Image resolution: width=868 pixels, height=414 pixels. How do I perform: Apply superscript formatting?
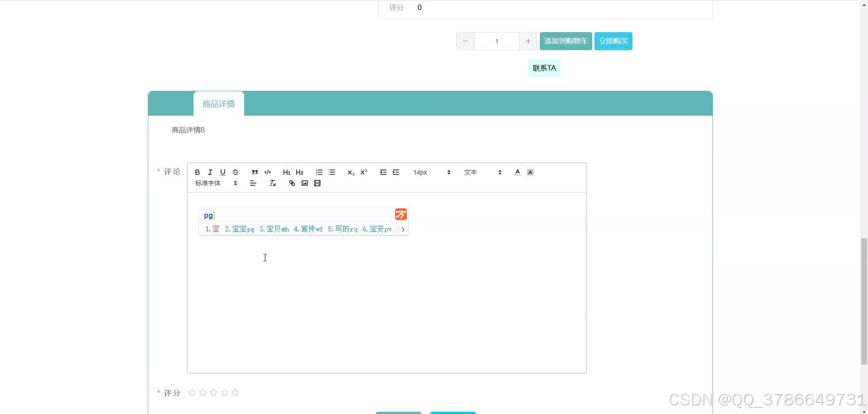[363, 172]
